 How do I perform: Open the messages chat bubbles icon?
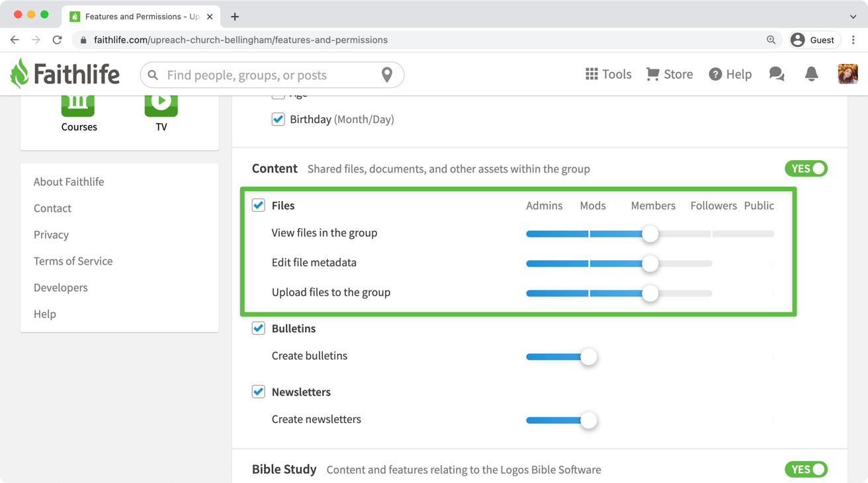click(x=777, y=74)
